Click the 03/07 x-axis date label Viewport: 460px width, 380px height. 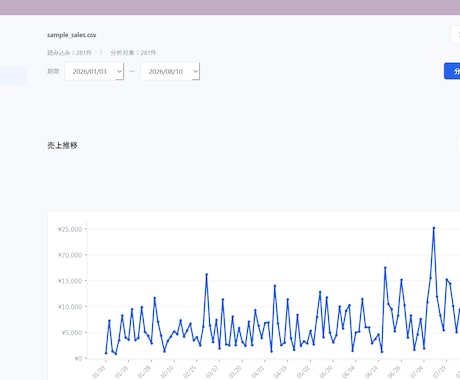(x=212, y=372)
